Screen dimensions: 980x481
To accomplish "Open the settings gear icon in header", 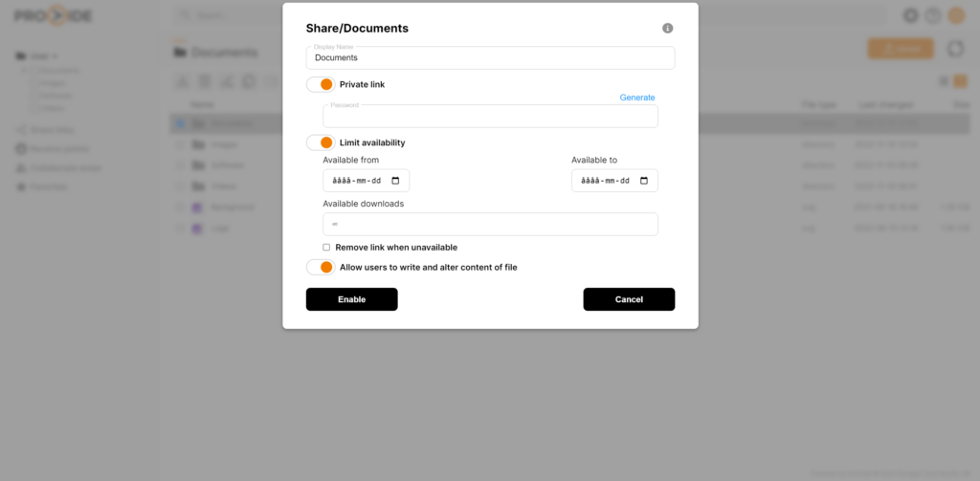I will pyautogui.click(x=910, y=15).
